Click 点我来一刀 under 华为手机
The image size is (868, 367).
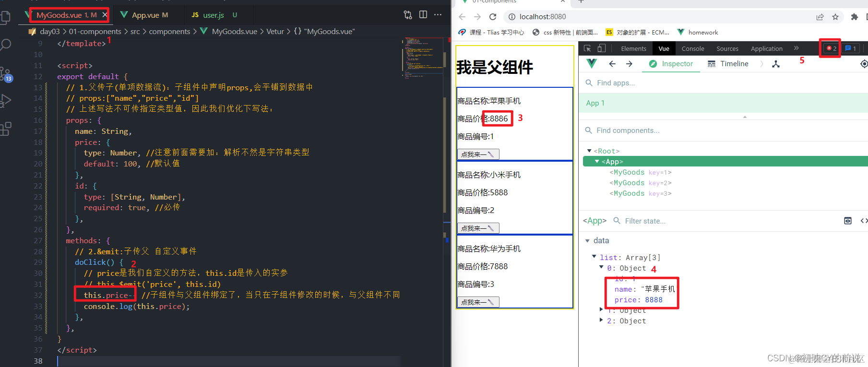[478, 302]
